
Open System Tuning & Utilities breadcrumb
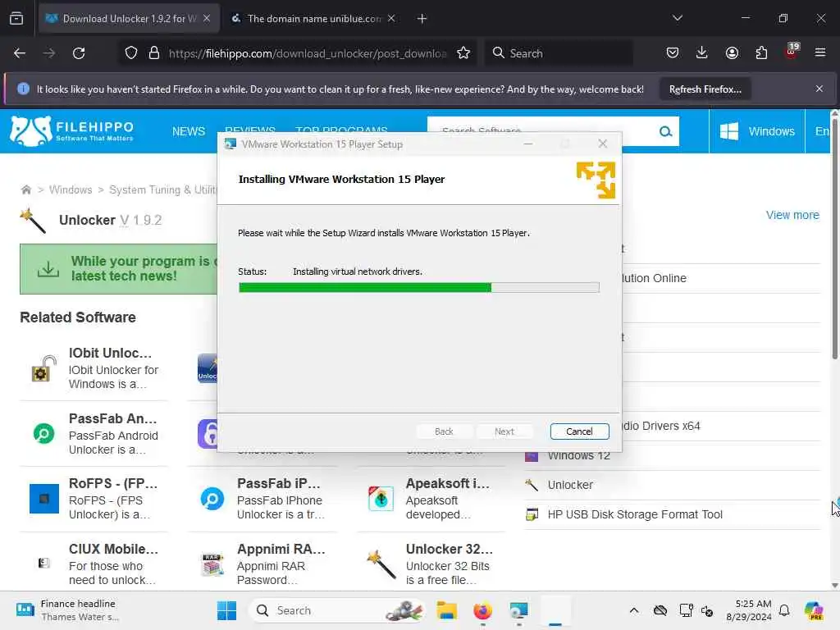pos(163,189)
